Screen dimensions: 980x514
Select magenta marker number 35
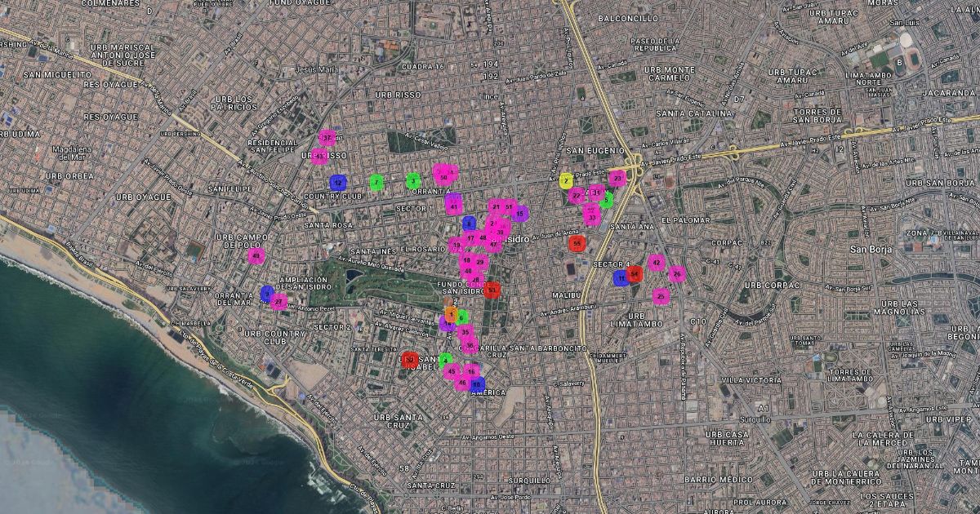pyautogui.click(x=465, y=332)
